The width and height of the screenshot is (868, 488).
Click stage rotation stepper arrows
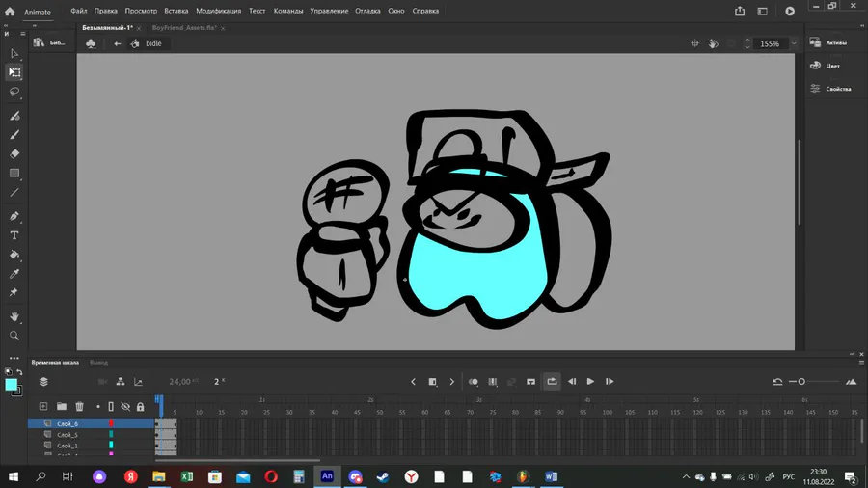(x=747, y=43)
